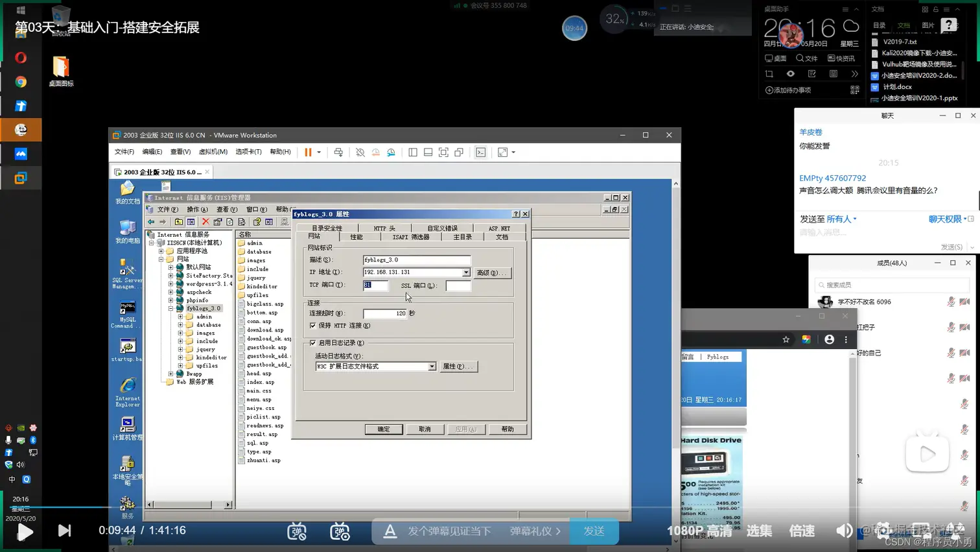Open VMware snapshot manager icon
980x552 pixels.
pos(391,152)
